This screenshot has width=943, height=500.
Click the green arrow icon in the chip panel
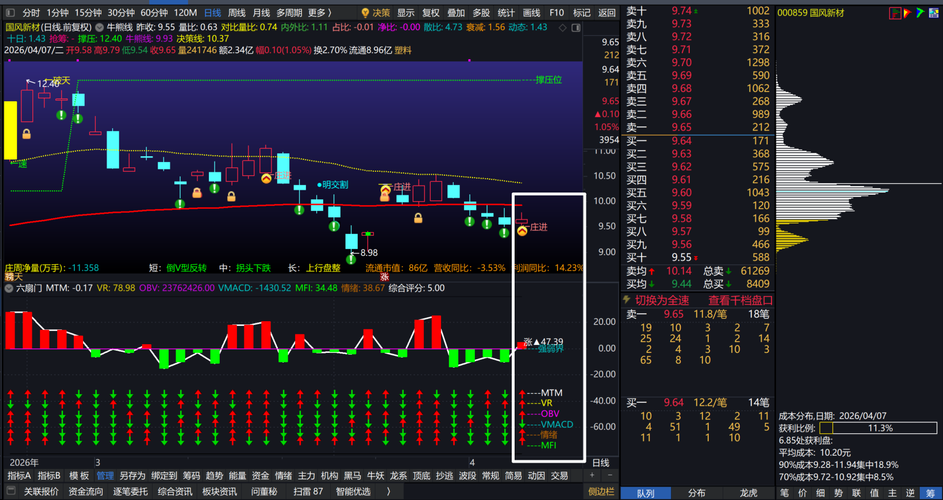pos(920,13)
